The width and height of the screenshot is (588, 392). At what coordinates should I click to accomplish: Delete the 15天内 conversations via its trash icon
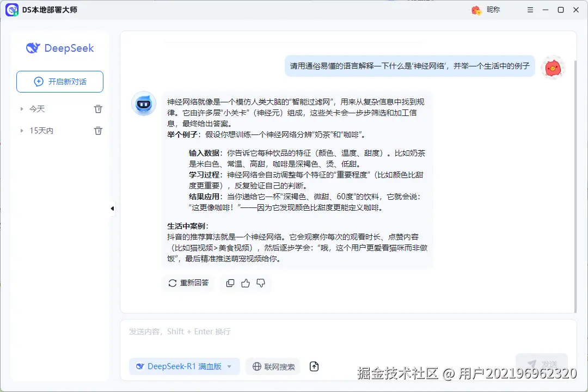(98, 131)
